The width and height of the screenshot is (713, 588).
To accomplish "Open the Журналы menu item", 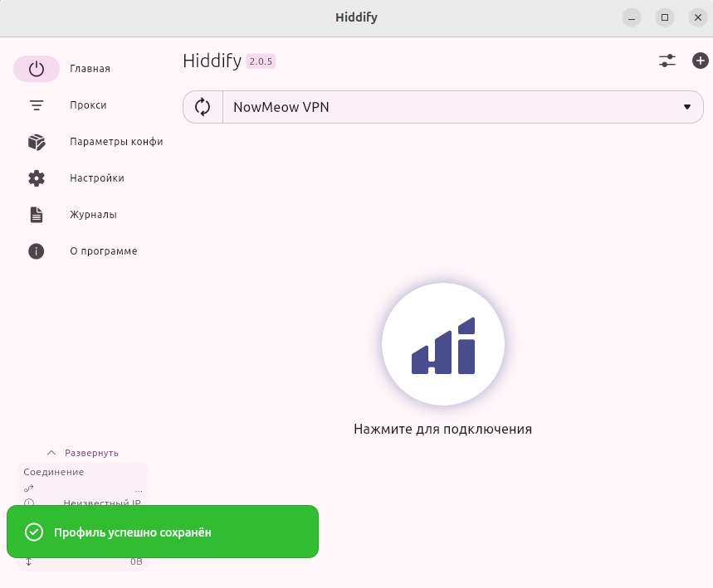I will pyautogui.click(x=93, y=215).
